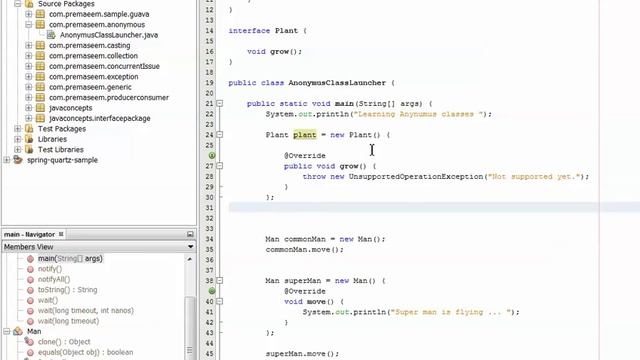Click com.premaeem.sample.guava package icon

coord(40,14)
